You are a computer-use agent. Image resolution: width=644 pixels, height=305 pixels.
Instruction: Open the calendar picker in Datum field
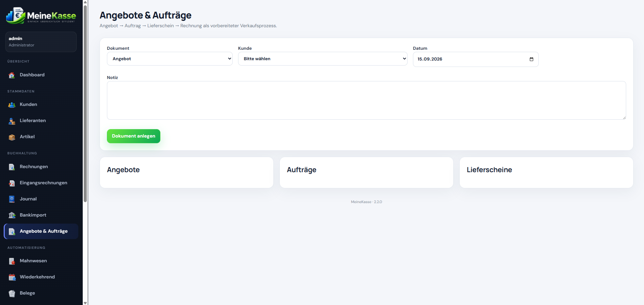tap(531, 59)
